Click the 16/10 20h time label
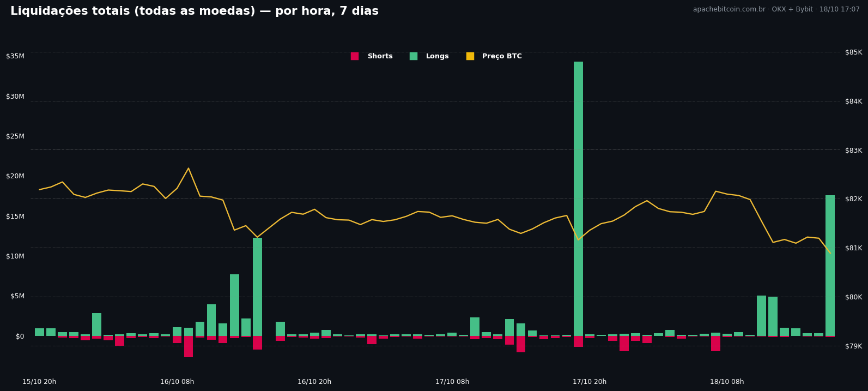Viewport: 868px width, 391px height. coord(314,382)
